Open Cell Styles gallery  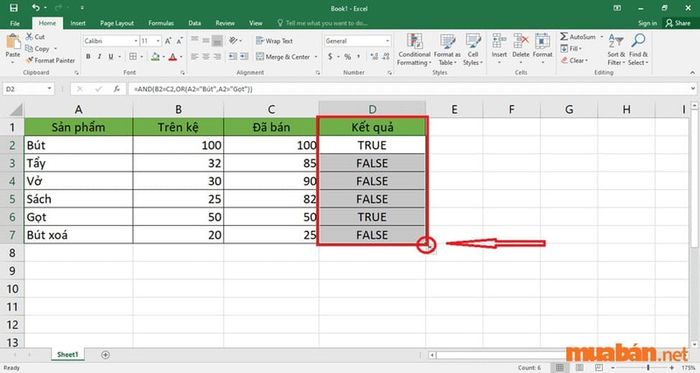(x=472, y=50)
